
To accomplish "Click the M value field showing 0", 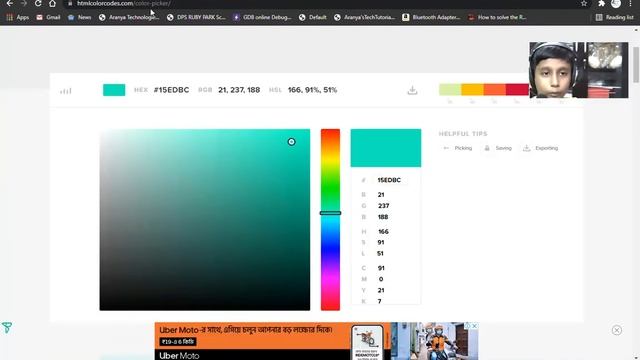I will 381,279.
